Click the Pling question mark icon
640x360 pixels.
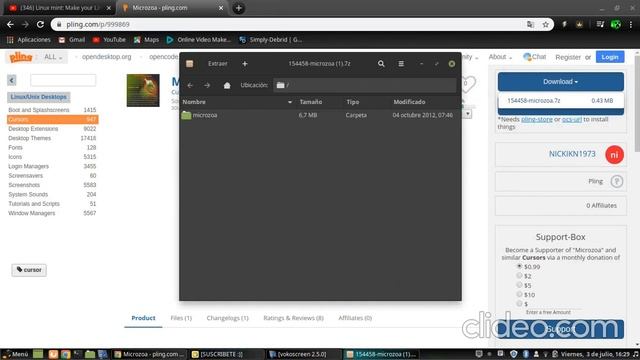point(617,181)
